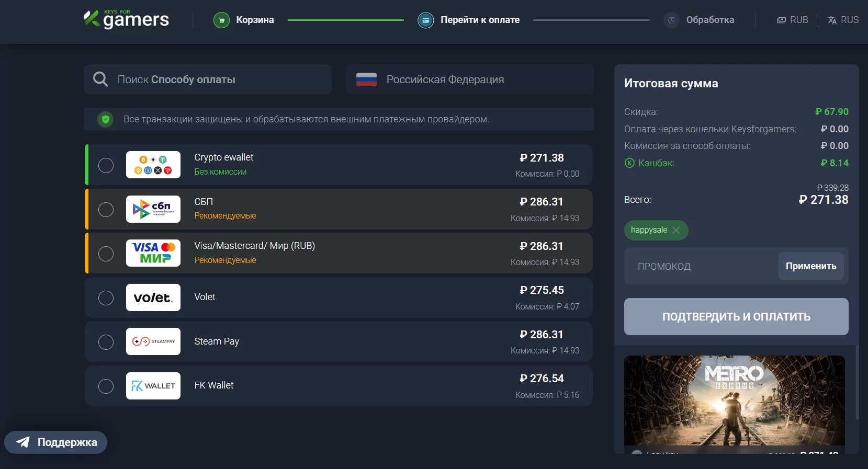Select FK Wallet radio button
868x469 pixels.
point(106,386)
